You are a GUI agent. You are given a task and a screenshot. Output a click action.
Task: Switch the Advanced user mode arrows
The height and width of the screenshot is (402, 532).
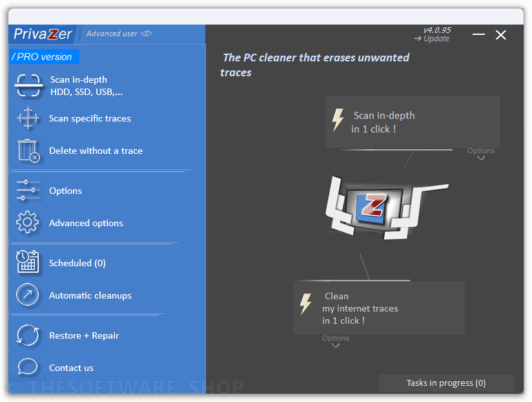pyautogui.click(x=146, y=34)
